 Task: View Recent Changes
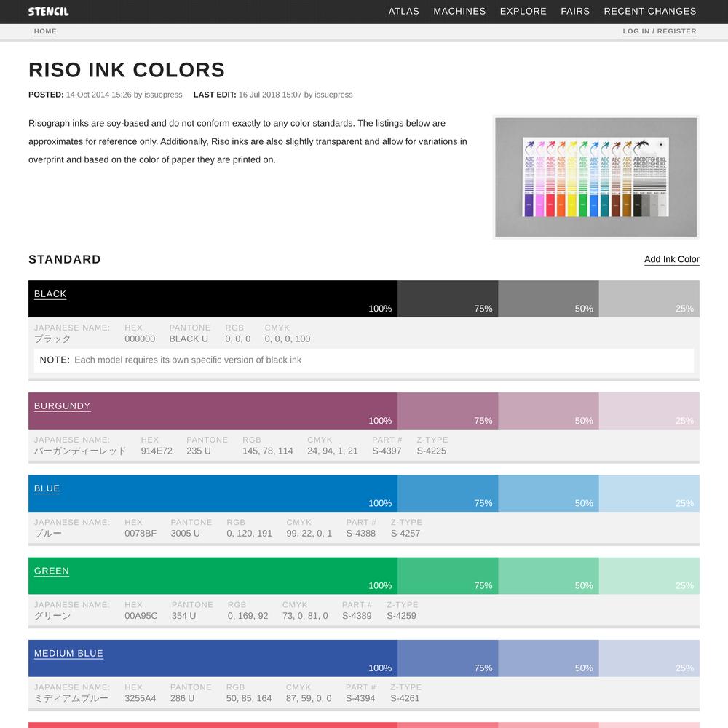pos(649,11)
